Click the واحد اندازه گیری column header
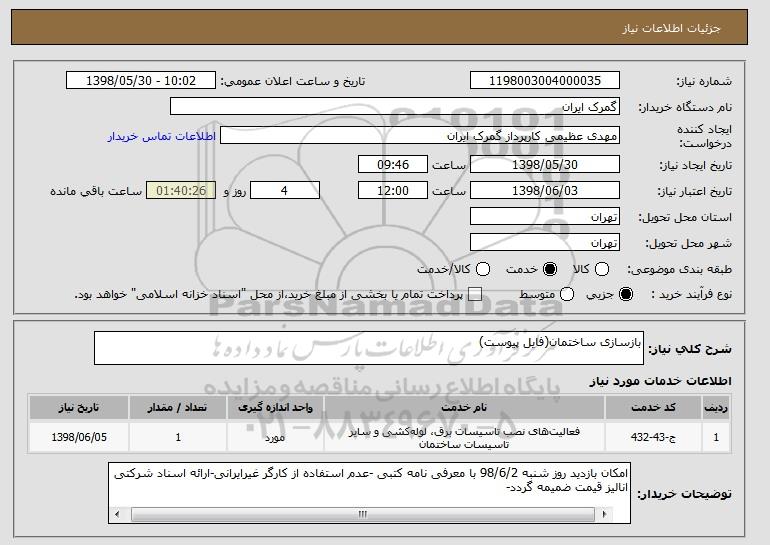 coord(275,408)
